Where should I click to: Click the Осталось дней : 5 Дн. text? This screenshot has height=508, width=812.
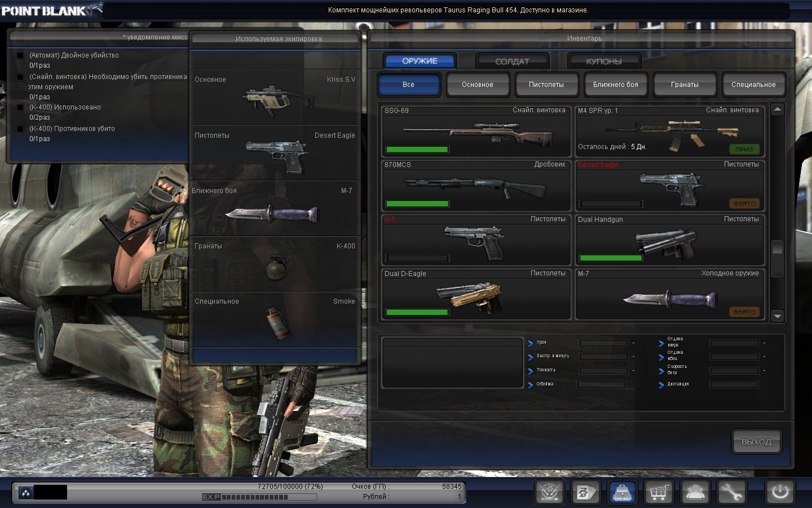[612, 147]
